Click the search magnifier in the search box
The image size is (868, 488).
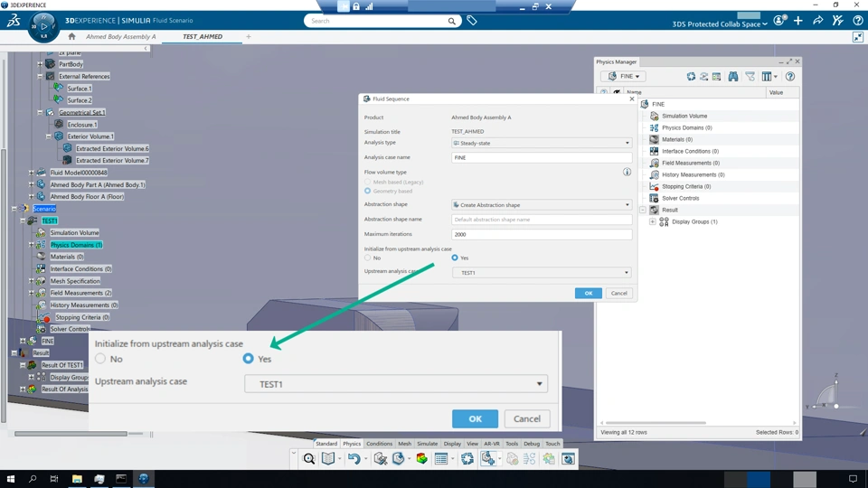(452, 21)
